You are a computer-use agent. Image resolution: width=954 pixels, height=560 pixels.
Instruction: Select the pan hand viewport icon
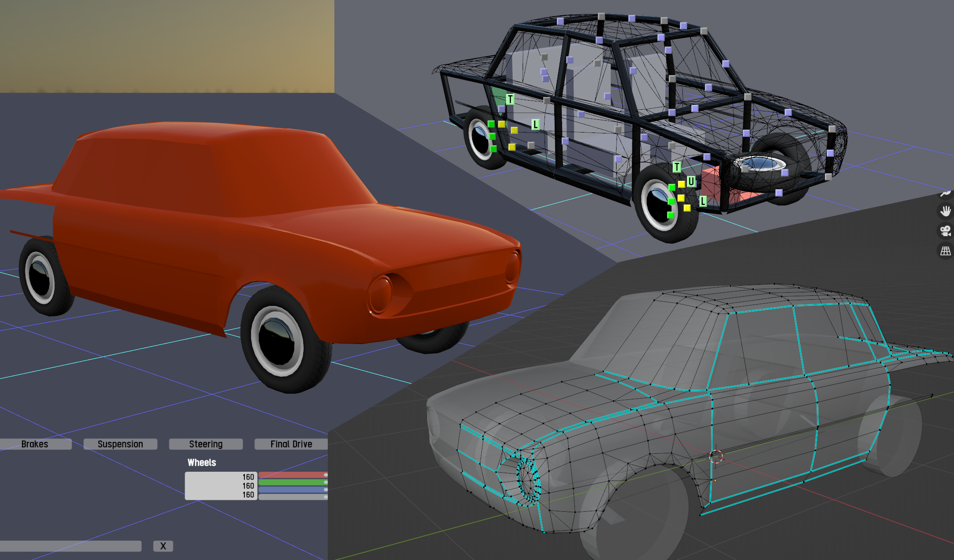tap(946, 211)
